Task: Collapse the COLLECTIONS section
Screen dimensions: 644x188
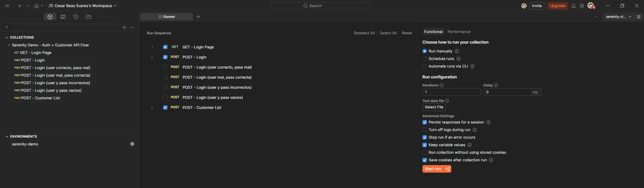Action: pyautogui.click(x=7, y=38)
